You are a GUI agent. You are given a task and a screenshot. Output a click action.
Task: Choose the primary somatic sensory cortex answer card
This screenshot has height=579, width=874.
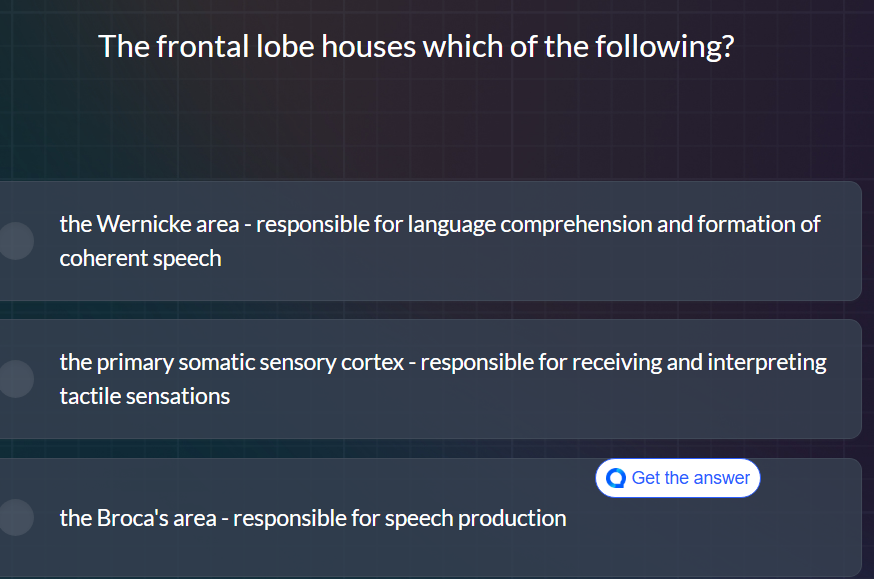430,379
